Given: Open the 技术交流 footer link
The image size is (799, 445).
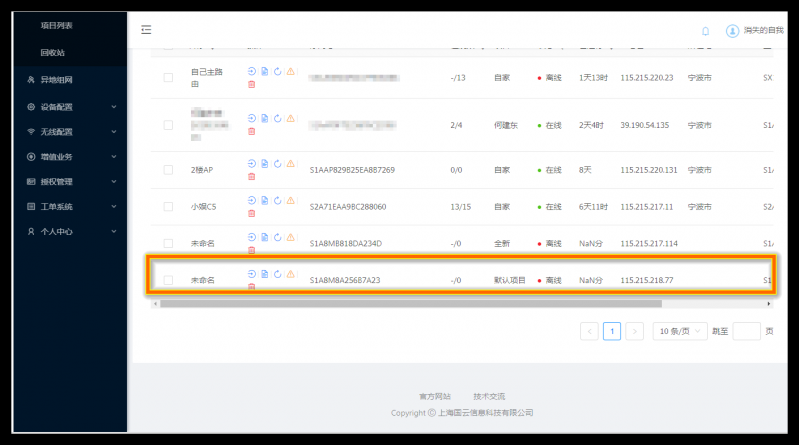Looking at the screenshot, I should 489,396.
